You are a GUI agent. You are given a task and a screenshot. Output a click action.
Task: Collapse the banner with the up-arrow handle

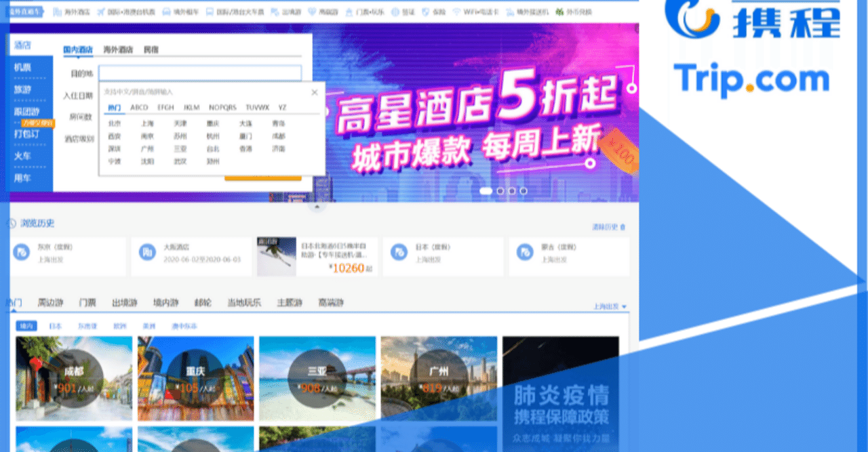[316, 206]
